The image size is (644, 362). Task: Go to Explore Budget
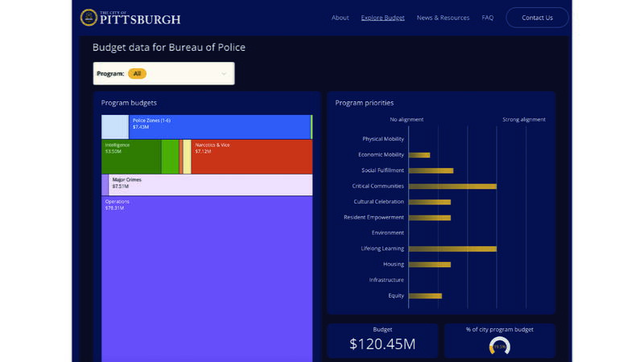tap(383, 18)
